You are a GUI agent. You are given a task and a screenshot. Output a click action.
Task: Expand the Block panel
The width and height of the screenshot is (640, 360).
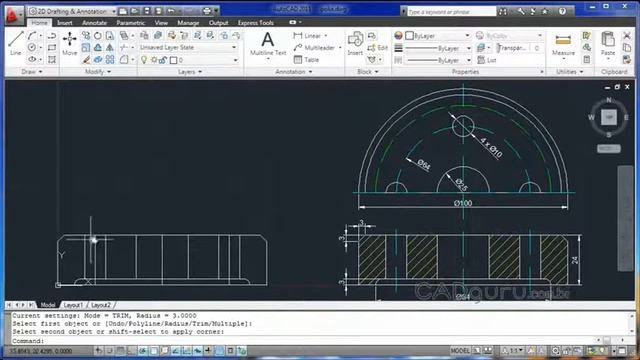(368, 72)
